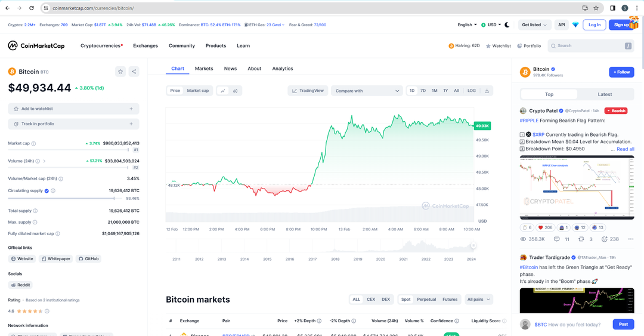Set chart range to 1M
The image size is (644, 336).
click(x=434, y=91)
